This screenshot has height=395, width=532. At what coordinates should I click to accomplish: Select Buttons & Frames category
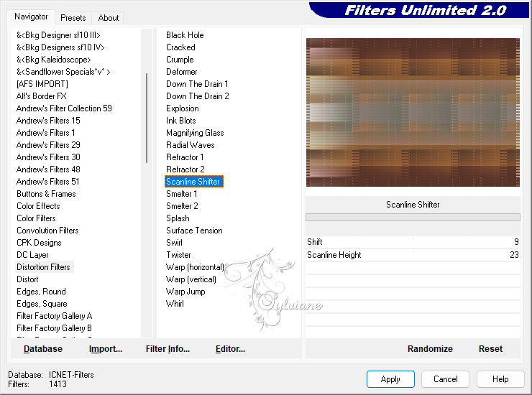(46, 194)
